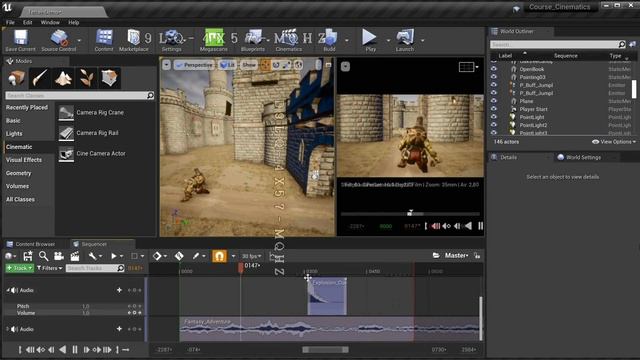Select Cine Camera Actor in Place list
Image resolution: width=640 pixels, height=360 pixels.
point(101,153)
